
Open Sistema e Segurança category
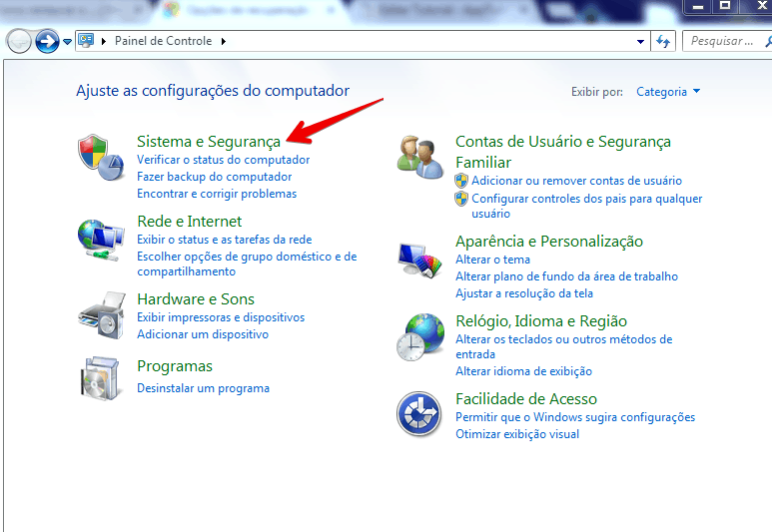click(x=209, y=142)
